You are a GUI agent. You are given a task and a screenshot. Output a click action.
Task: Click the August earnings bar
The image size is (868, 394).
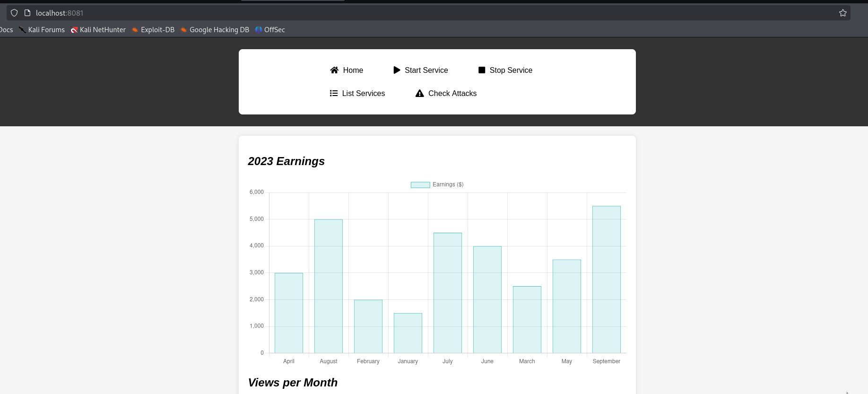pos(329,286)
